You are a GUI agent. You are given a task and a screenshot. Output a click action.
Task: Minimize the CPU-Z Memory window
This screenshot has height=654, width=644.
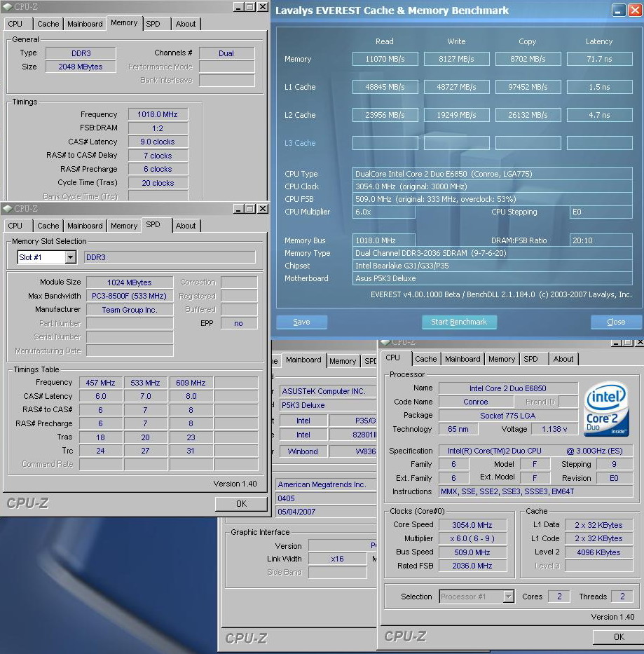tap(238, 7)
